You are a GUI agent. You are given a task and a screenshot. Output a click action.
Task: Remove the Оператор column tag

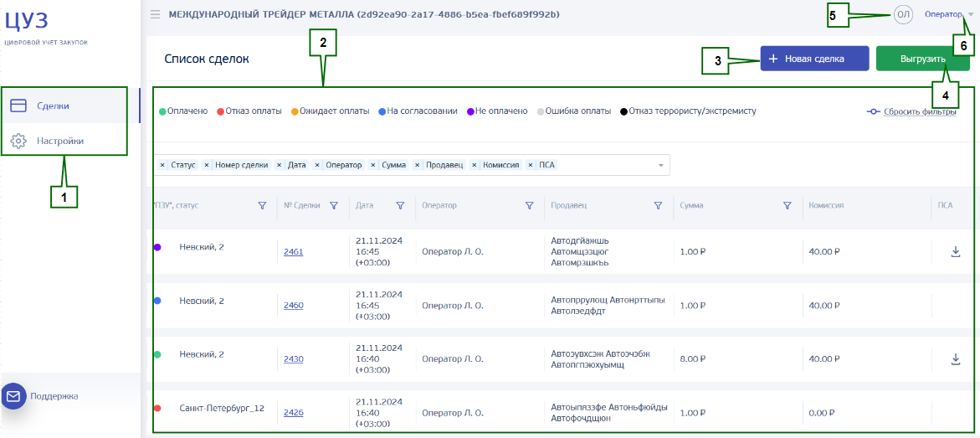click(317, 165)
